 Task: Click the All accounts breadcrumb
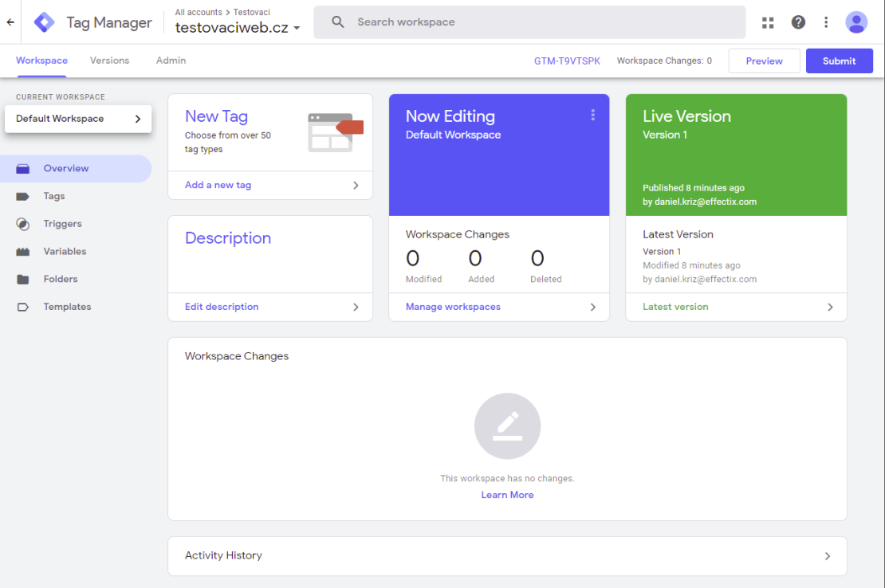[199, 12]
